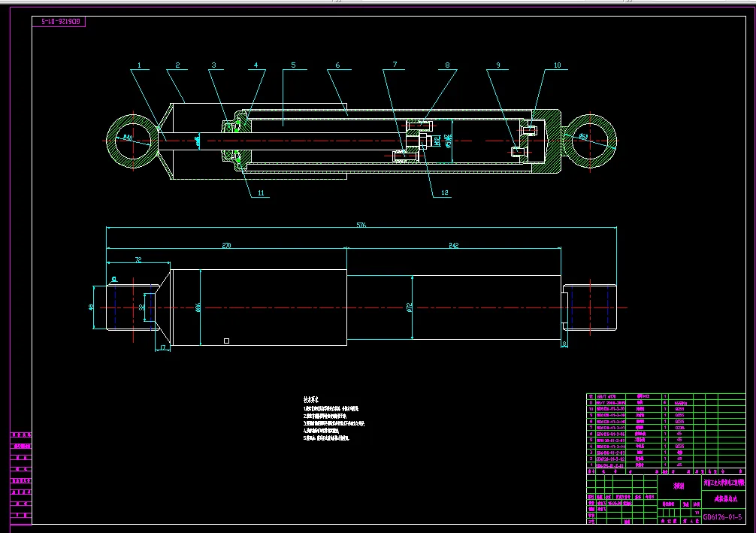This screenshot has width=756, height=533.
Task: Click part balloon number 1
Action: (139, 65)
